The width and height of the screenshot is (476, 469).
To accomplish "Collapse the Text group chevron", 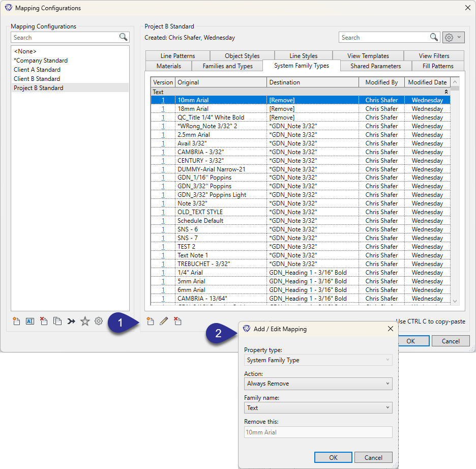I will click(446, 92).
